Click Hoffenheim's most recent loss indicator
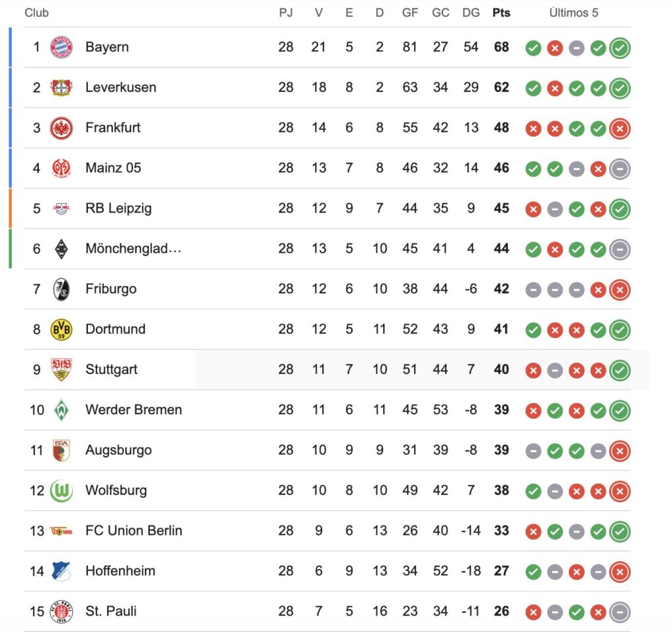This screenshot has height=632, width=672. point(619,572)
